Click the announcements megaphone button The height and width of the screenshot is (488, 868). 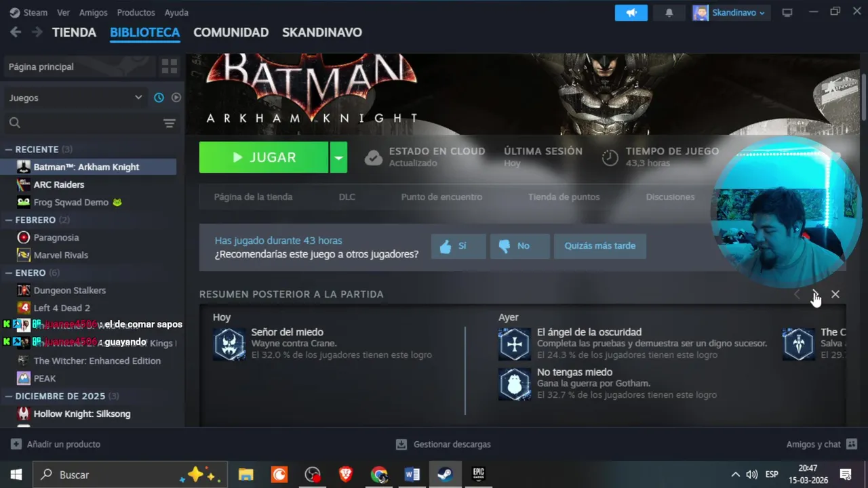pyautogui.click(x=631, y=13)
